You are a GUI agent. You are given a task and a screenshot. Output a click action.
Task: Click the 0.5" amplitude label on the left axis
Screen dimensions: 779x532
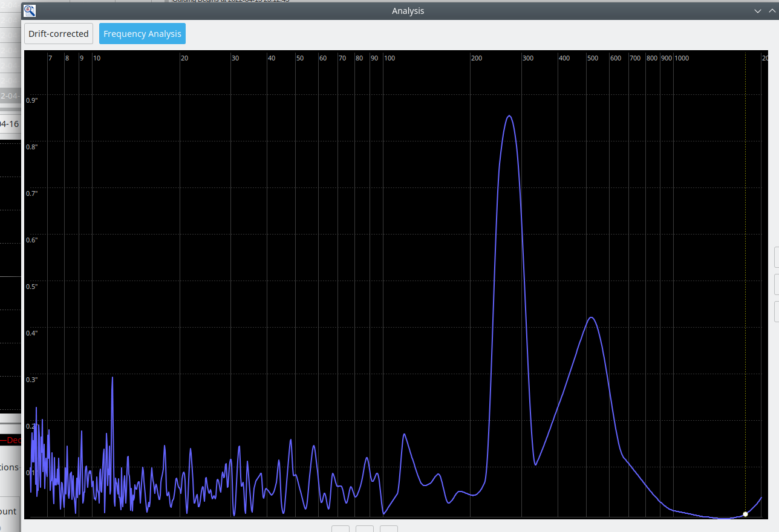click(x=31, y=287)
